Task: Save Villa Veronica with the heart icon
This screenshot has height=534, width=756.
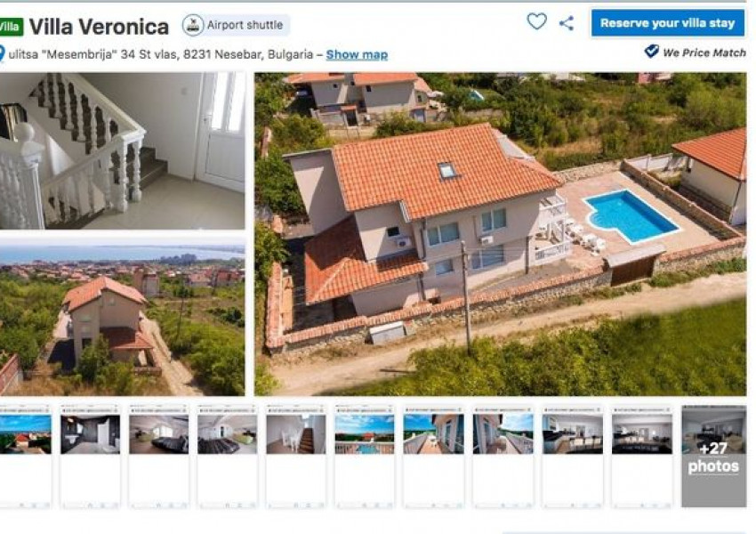Action: (536, 21)
